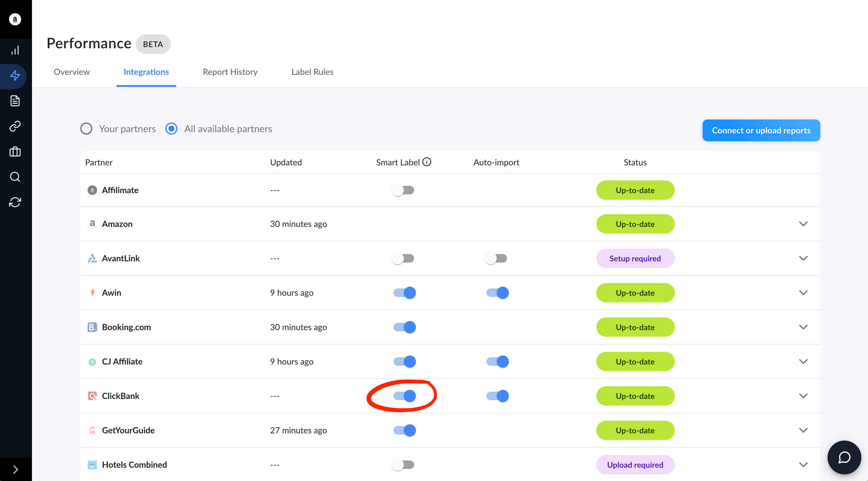The image size is (868, 481).
Task: Open the magnifier search icon
Action: pos(15,177)
